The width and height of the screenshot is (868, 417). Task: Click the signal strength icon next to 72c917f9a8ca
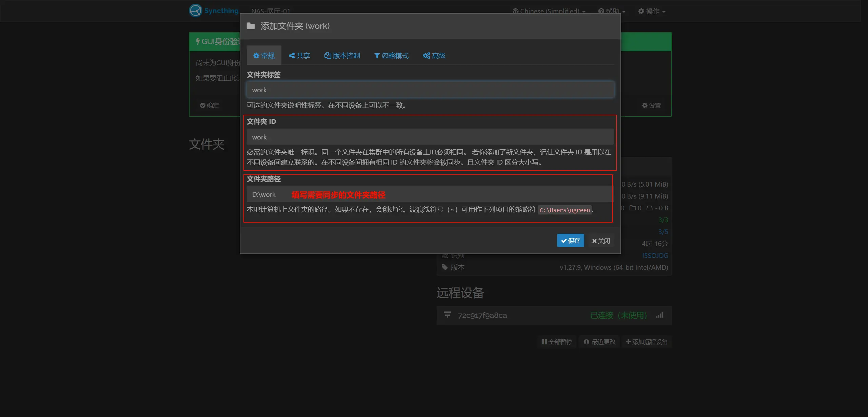point(660,315)
